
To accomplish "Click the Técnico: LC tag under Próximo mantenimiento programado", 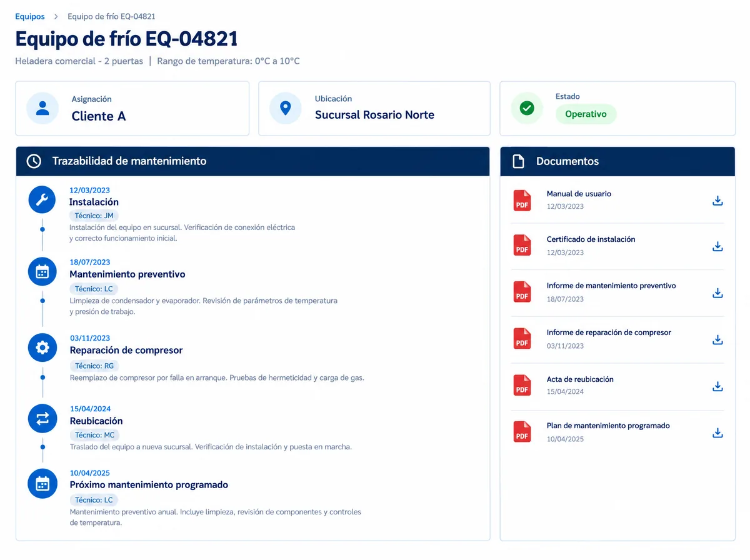I will click(x=94, y=500).
